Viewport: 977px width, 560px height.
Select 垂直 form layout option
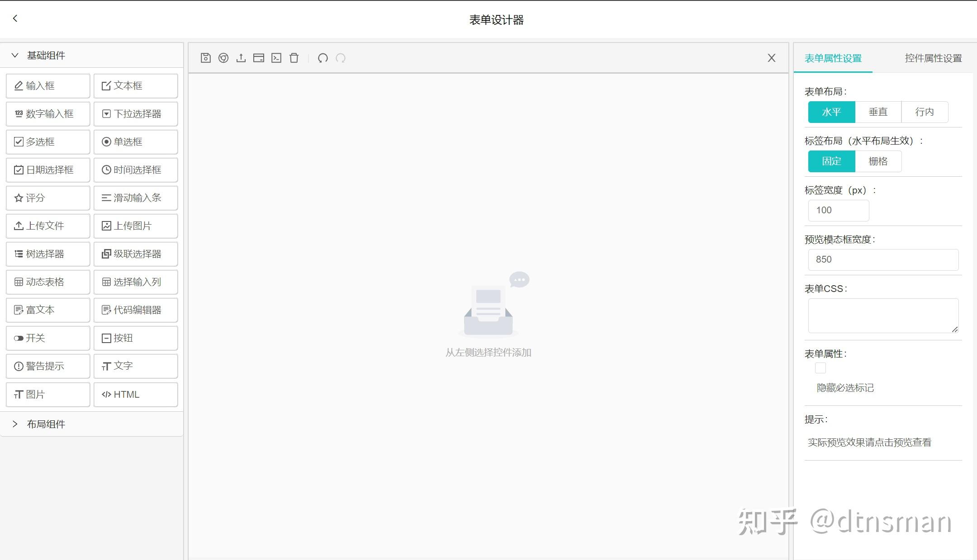[878, 112]
